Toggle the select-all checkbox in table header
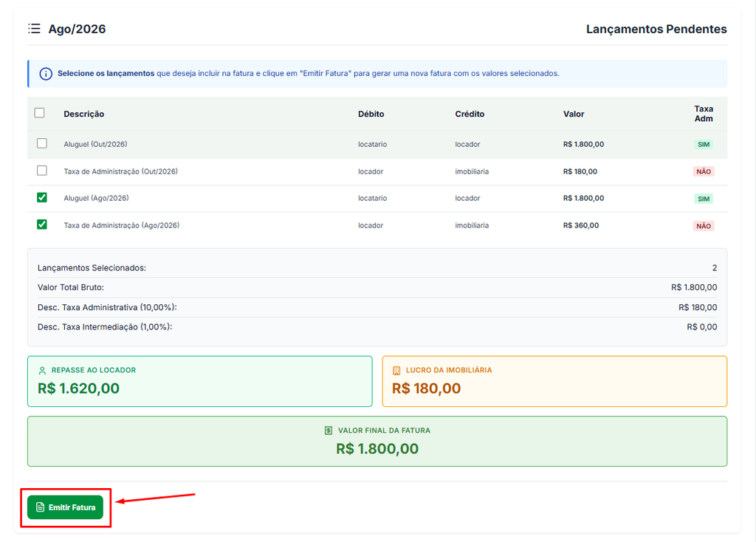Screen dimensions: 756x542 (40, 113)
